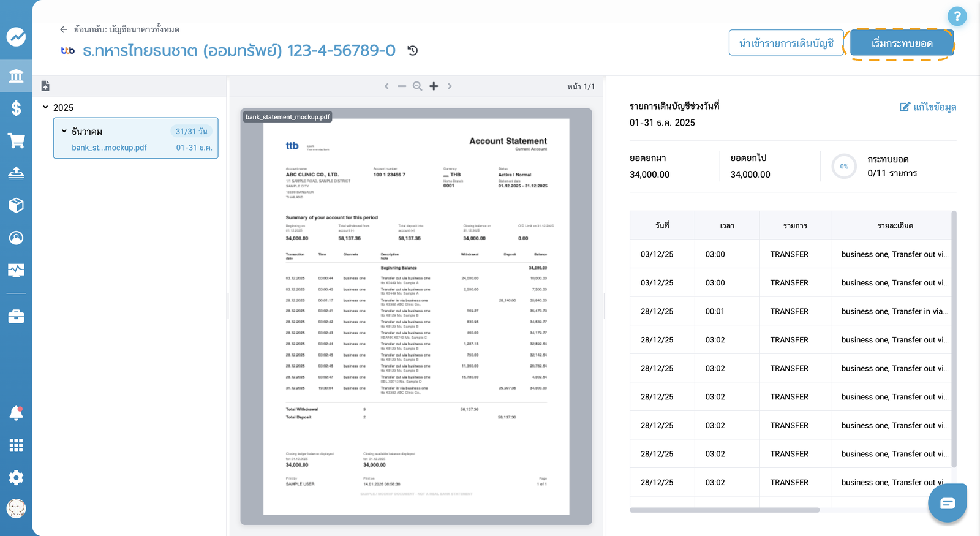Image resolution: width=980 pixels, height=536 pixels.
Task: Click the เริ่มกระทบยอด button
Action: (x=902, y=43)
